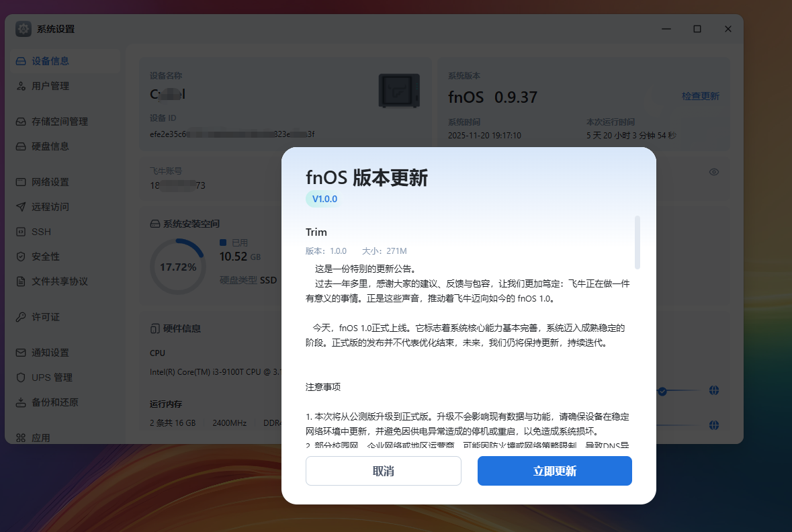Select 网络设置 in the sidebar
The image size is (792, 532).
(x=50, y=181)
